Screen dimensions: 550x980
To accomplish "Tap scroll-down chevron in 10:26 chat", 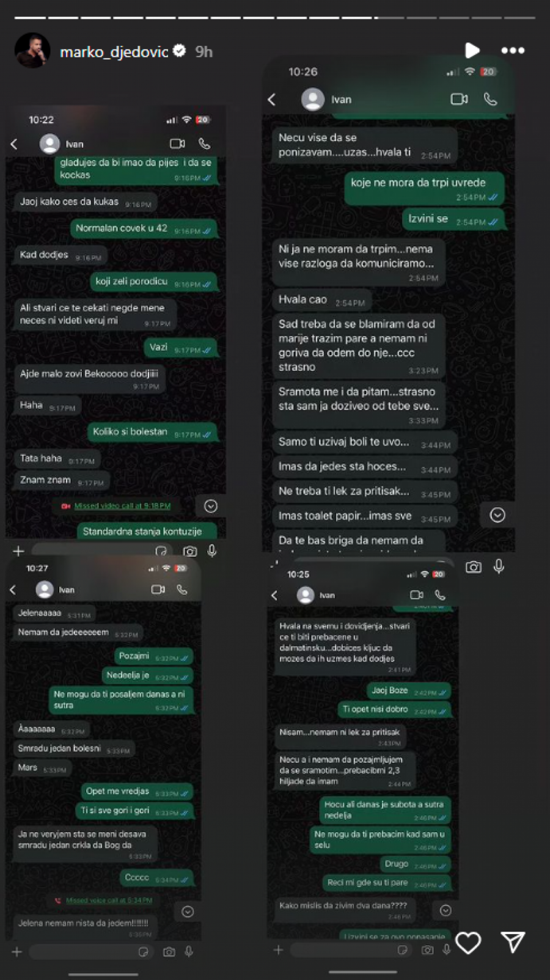I will coord(497,515).
